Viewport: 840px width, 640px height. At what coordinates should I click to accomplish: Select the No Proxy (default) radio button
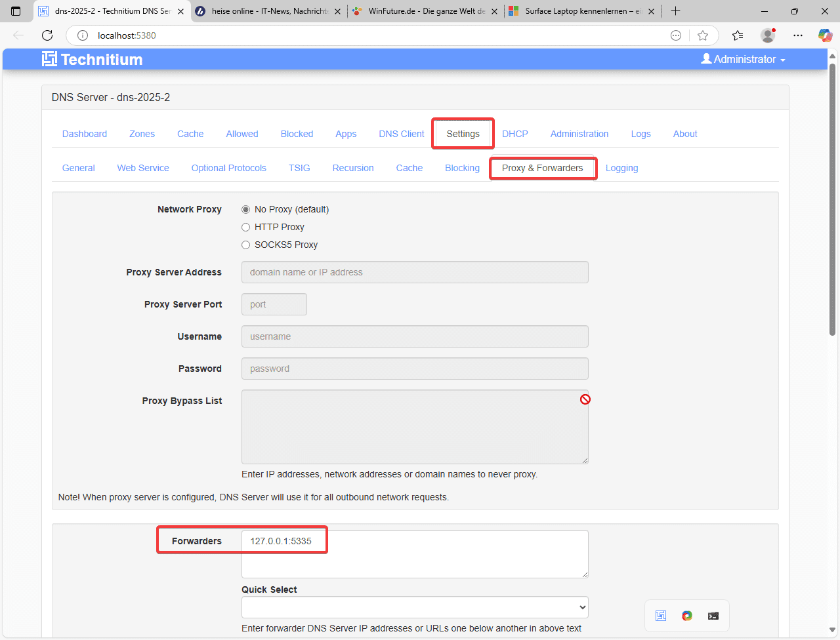pyautogui.click(x=246, y=209)
